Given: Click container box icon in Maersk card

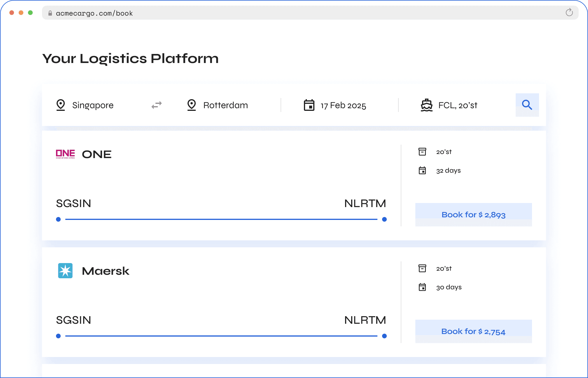Looking at the screenshot, I should pos(422,268).
